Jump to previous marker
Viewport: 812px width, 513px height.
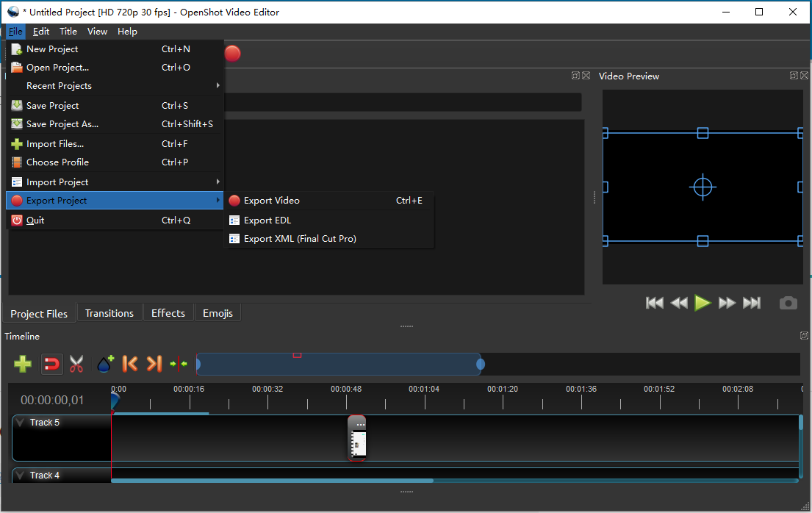click(x=129, y=364)
